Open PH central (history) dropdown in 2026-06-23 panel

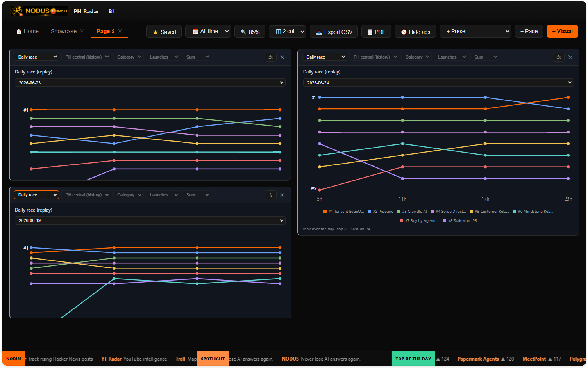87,57
